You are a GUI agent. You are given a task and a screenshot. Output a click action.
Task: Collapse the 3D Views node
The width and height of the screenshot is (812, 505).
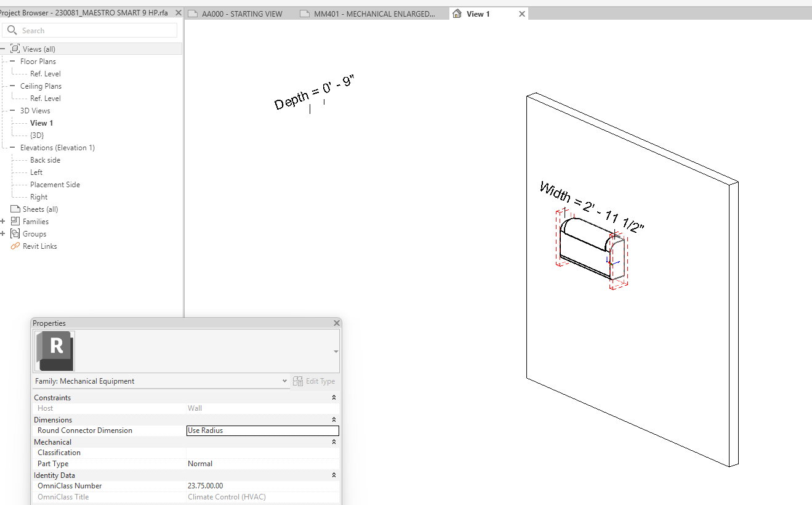13,110
